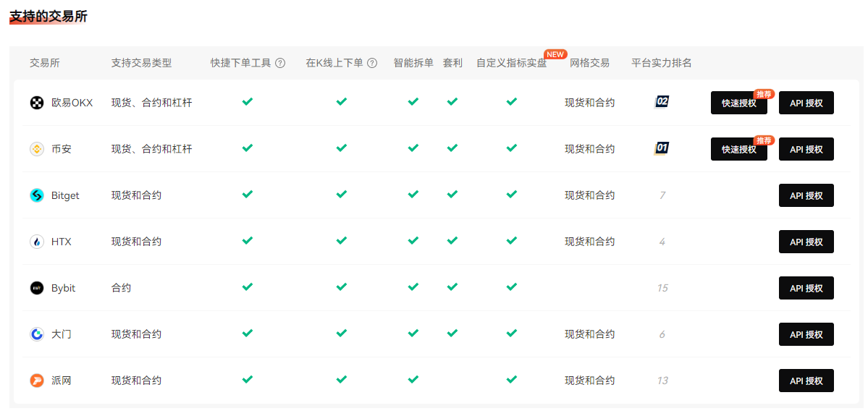Click HTX checkmark under 套利
This screenshot has height=416, width=868.
click(x=452, y=241)
